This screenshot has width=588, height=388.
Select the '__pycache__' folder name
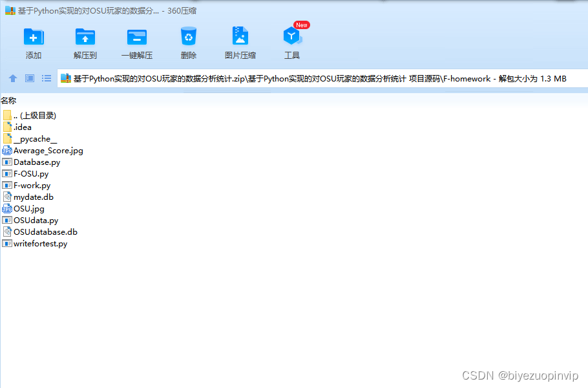(36, 139)
